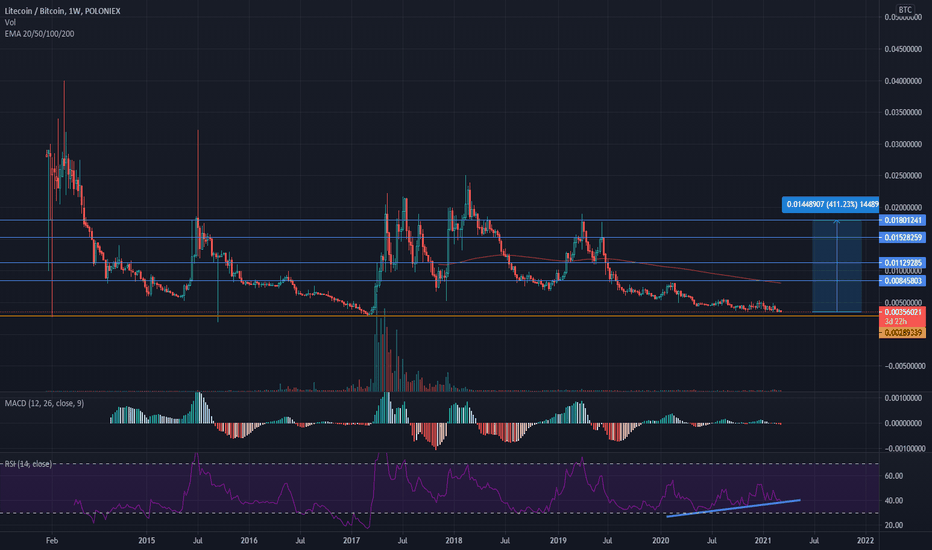This screenshot has height=550, width=932.
Task: Click the 0.00100000 MACD axis label
Action: 903,398
